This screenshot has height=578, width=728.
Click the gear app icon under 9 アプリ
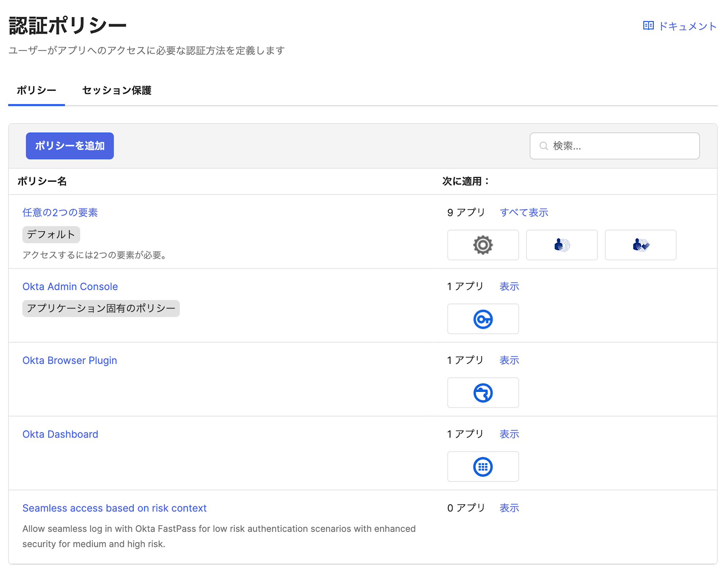(x=483, y=245)
